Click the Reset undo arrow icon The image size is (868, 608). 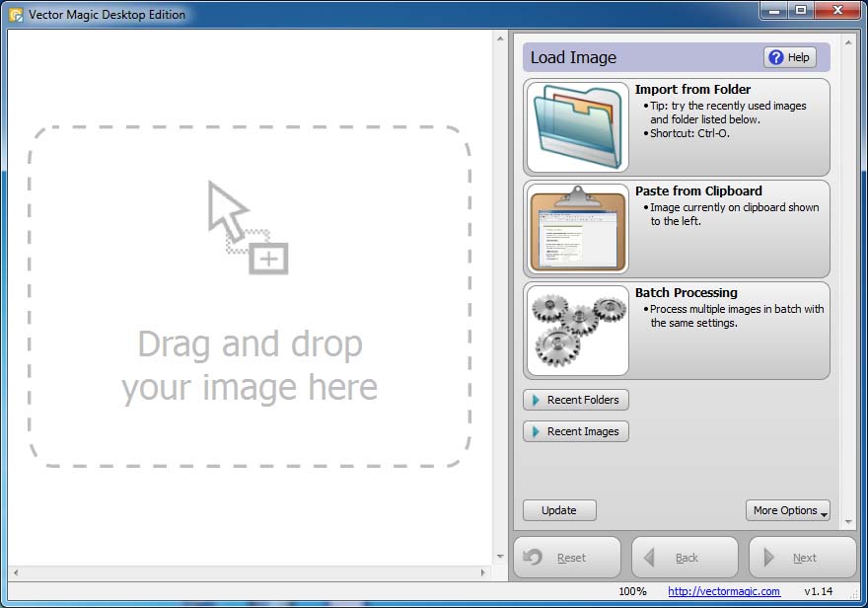533,558
